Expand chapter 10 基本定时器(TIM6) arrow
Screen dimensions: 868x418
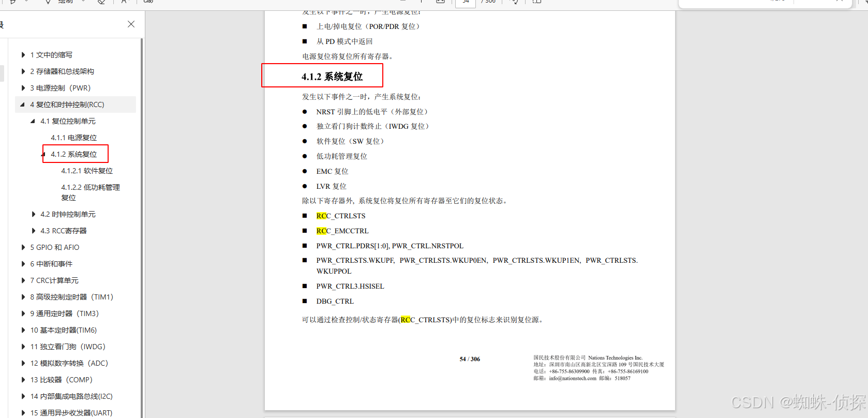(23, 330)
